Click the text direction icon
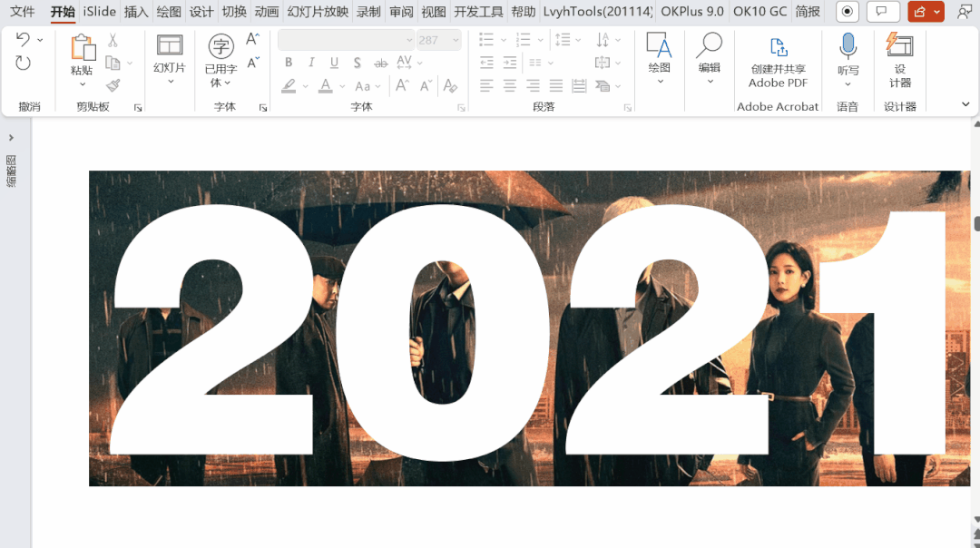The image size is (980, 548). pos(602,40)
